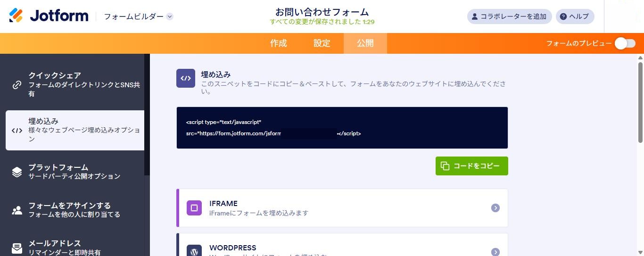Switch to the 設定 tab
The image size is (644, 256).
click(x=322, y=43)
